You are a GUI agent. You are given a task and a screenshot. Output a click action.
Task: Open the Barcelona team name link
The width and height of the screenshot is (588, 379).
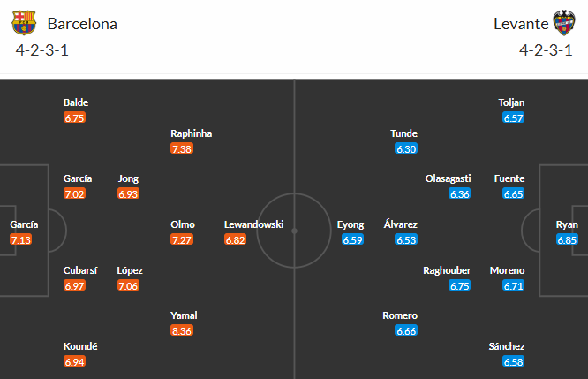pyautogui.click(x=82, y=24)
